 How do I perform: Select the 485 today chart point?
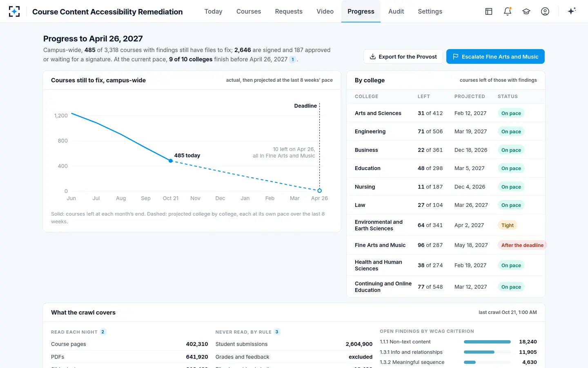tap(171, 161)
